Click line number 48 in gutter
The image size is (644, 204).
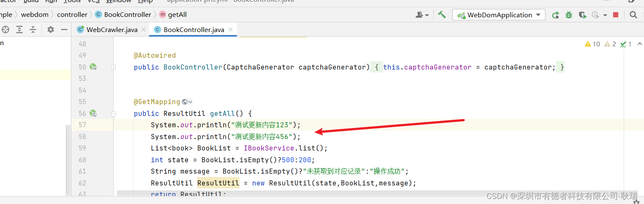(82, 44)
